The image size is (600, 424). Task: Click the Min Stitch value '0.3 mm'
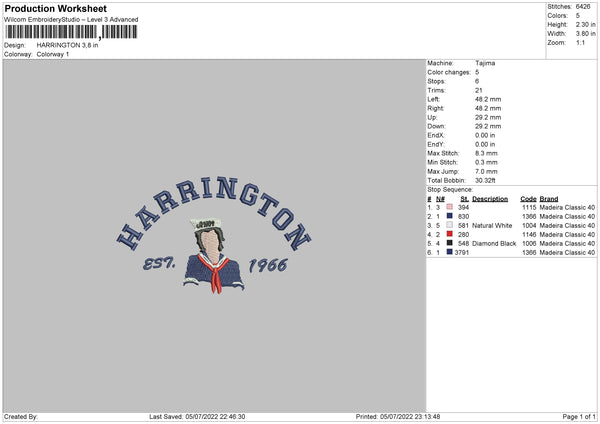coord(486,162)
